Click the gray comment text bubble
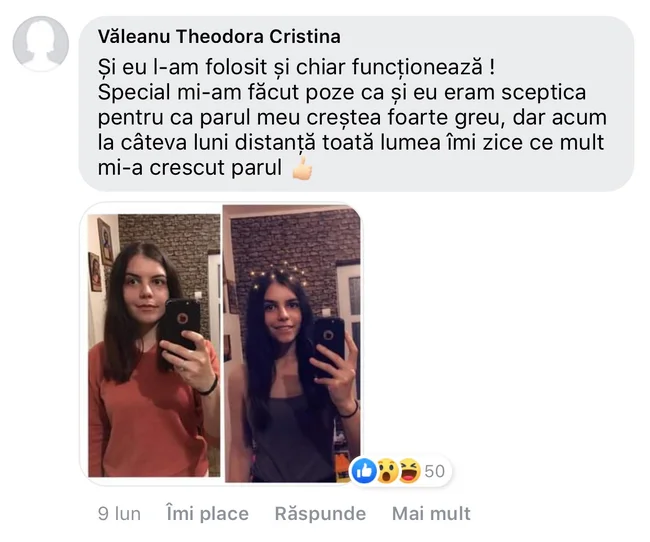This screenshot has width=650, height=542. [x=356, y=104]
